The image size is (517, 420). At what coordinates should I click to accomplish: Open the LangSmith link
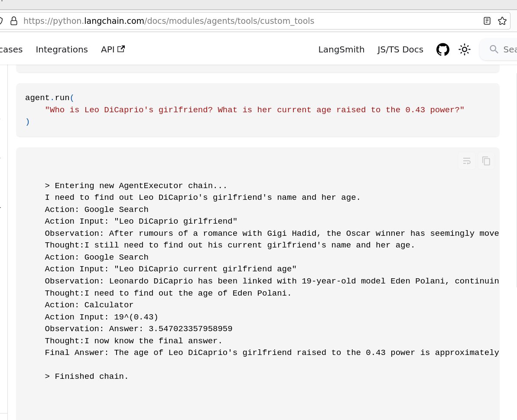point(341,49)
